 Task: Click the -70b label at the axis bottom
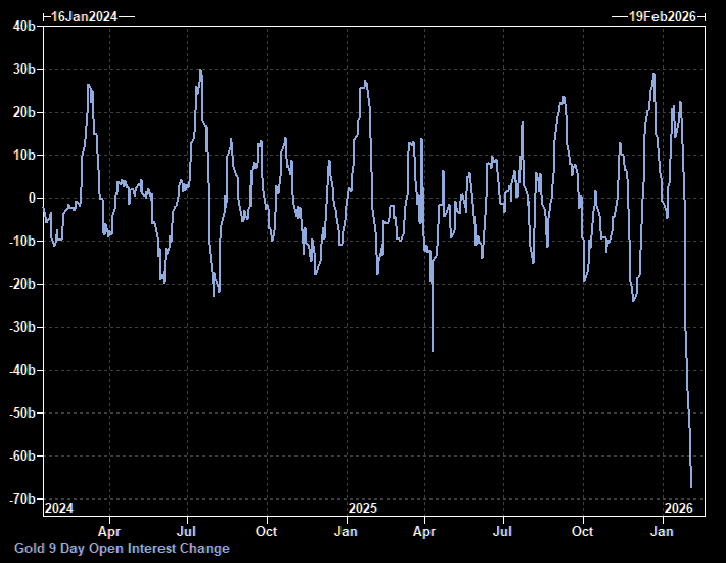click(22, 499)
